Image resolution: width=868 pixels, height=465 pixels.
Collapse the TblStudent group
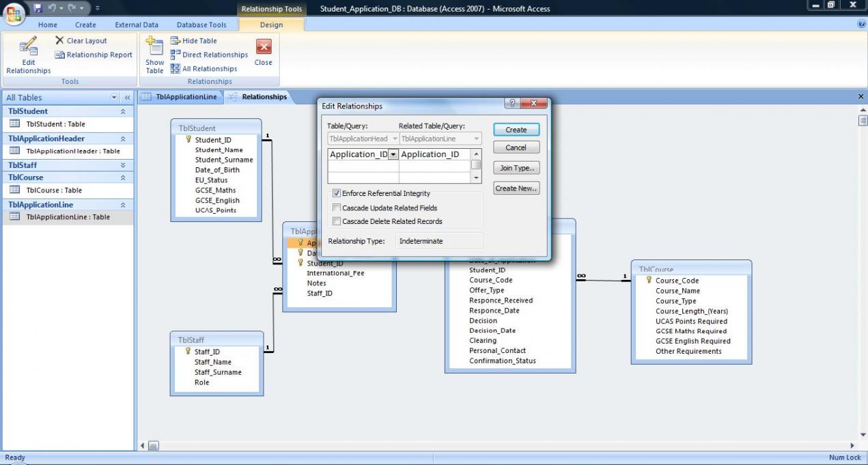[x=123, y=111]
